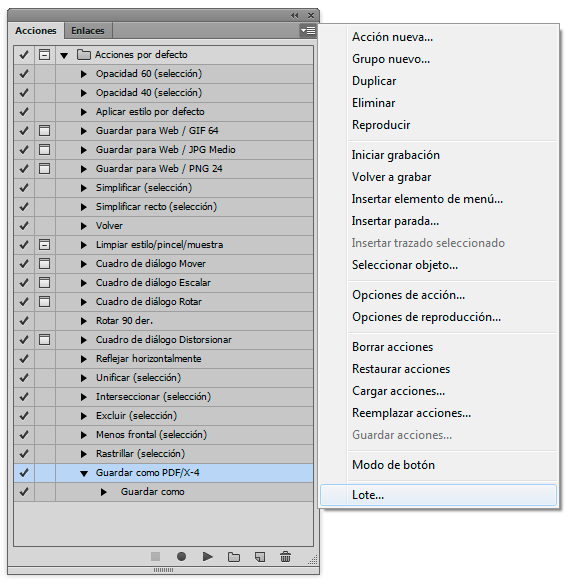Click the panel's bottom-right resize grip
Viewport: 570px width, 588px height.
pyautogui.click(x=313, y=560)
